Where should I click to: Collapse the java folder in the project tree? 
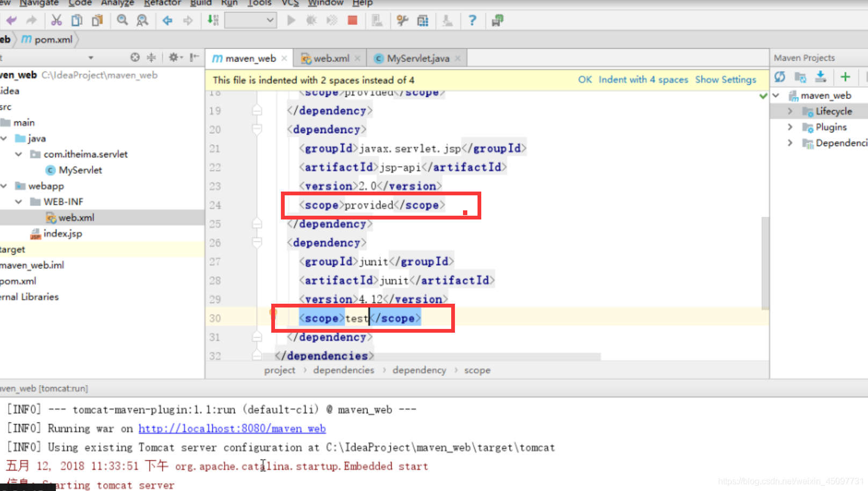pos(4,138)
